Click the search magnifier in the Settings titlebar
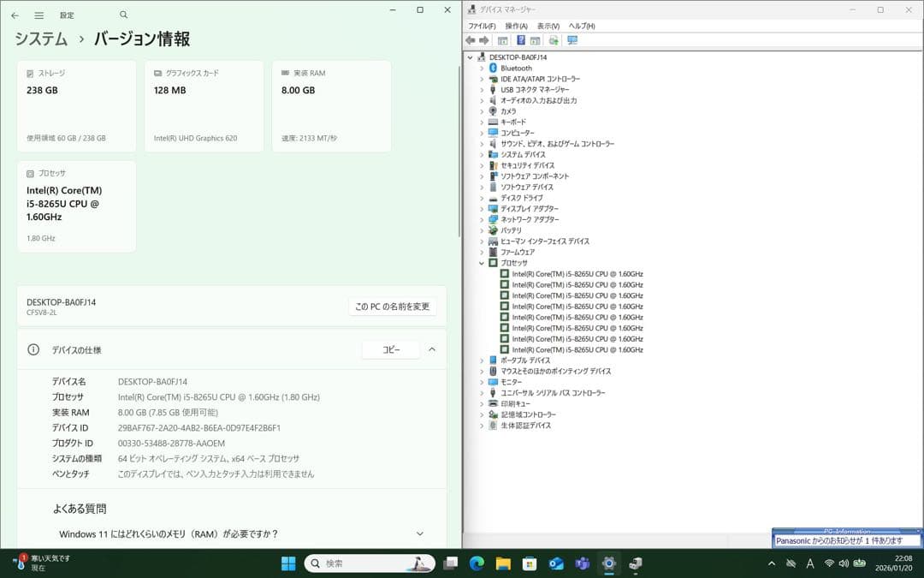The height and width of the screenshot is (578, 924). 122,15
